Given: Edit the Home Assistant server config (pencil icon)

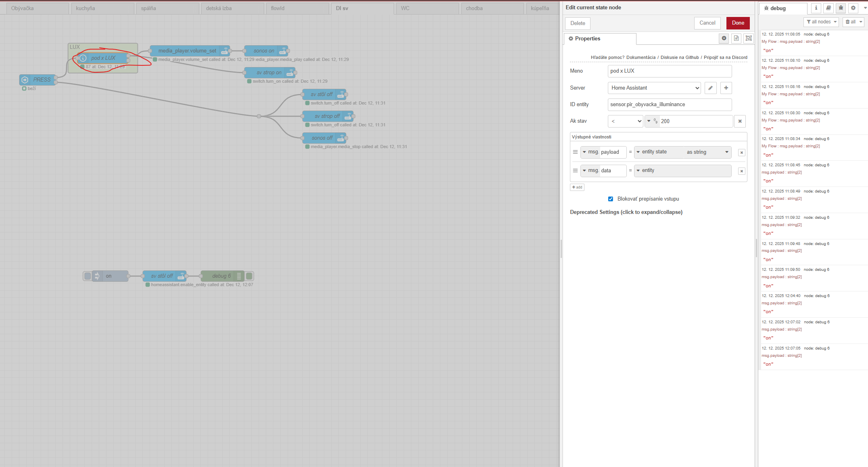Looking at the screenshot, I should (710, 88).
